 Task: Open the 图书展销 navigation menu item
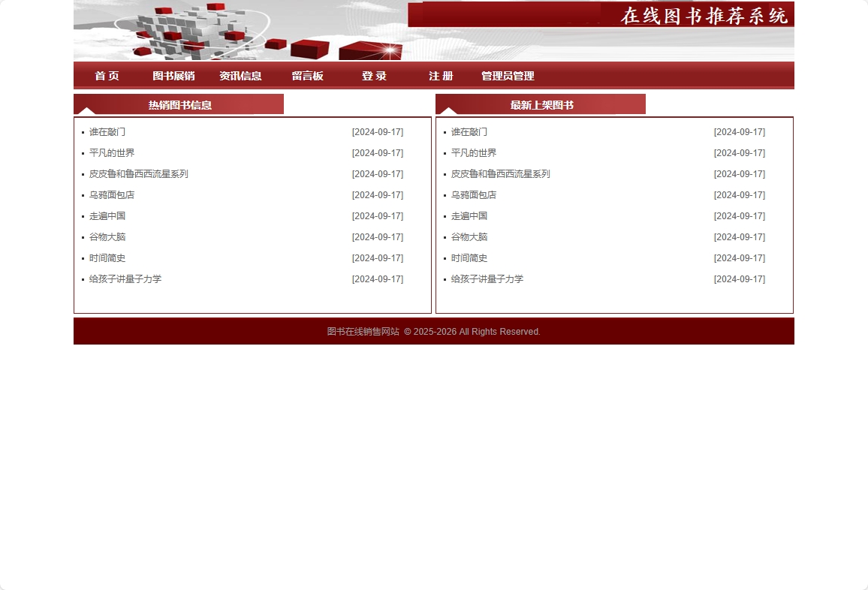(173, 75)
